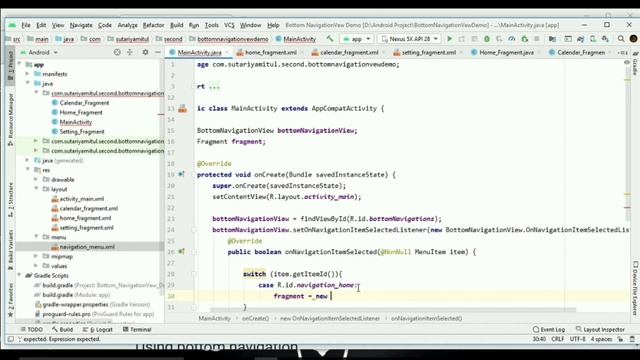The image size is (640, 360).
Task: Click the editor horizontal scrollbar
Action: (x=393, y=310)
